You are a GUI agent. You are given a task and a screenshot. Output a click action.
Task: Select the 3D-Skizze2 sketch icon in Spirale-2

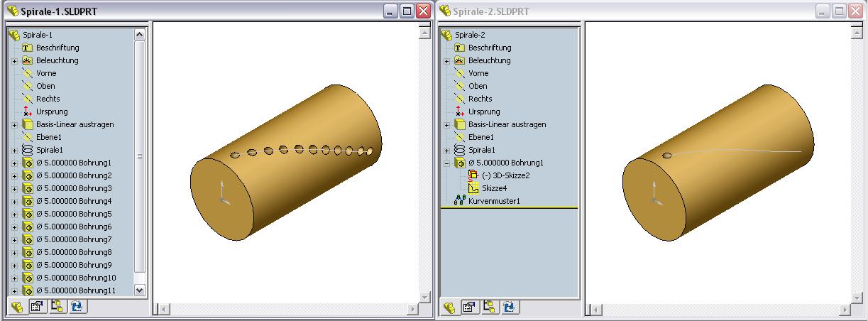473,175
